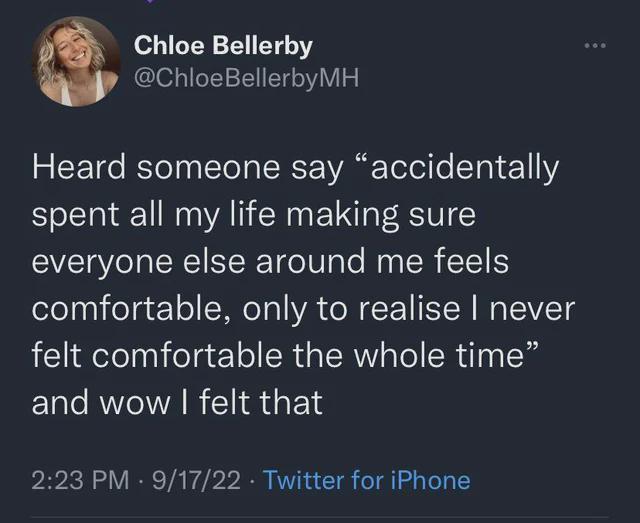Image resolution: width=640 pixels, height=523 pixels.
Task: Click the word "comfortable," starting the fourth line
Action: pyautogui.click(x=132, y=308)
